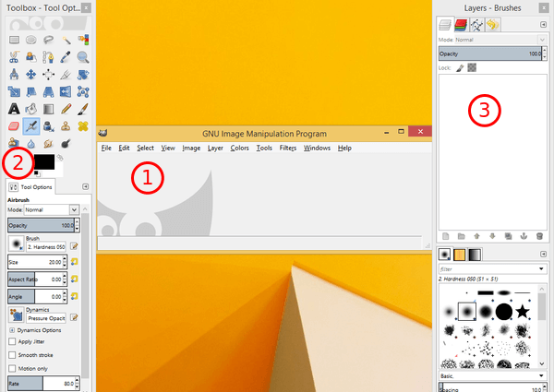The image size is (554, 392).
Task: Select the Perspective tool
Action: pyautogui.click(x=48, y=91)
